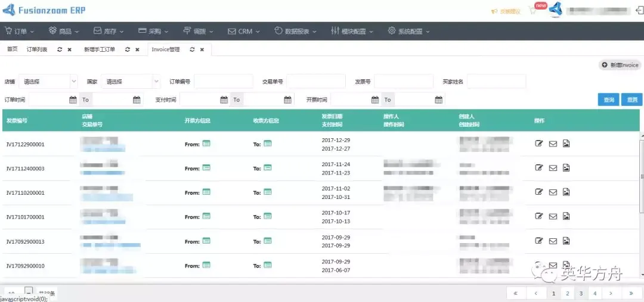Refresh the Invoice管理 tab
Image resolution: width=644 pixels, height=302 pixels.
click(192, 49)
